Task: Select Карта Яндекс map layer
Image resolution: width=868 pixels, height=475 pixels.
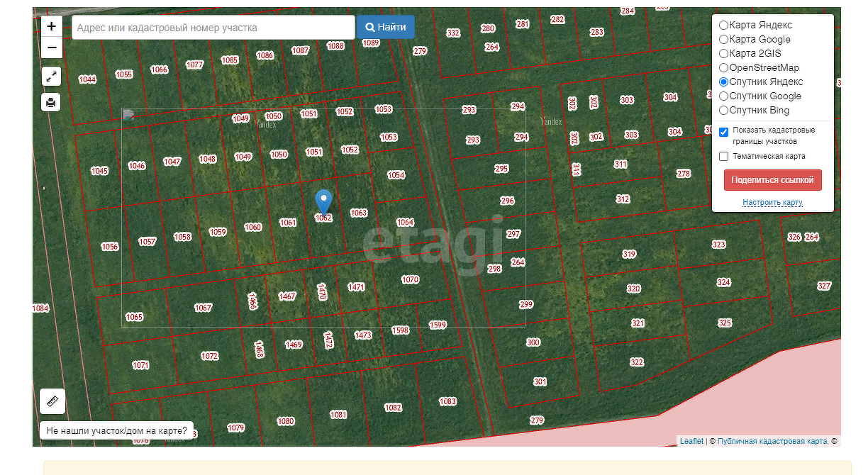Action: click(x=724, y=25)
